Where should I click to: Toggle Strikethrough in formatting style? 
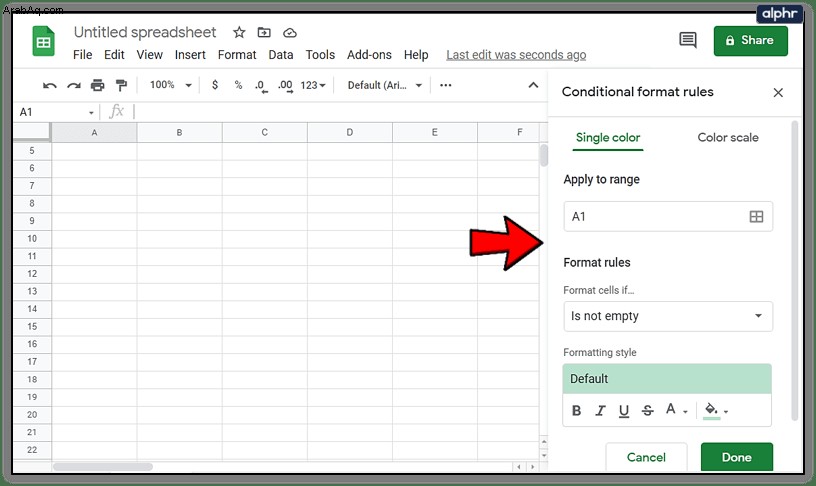pyautogui.click(x=647, y=411)
